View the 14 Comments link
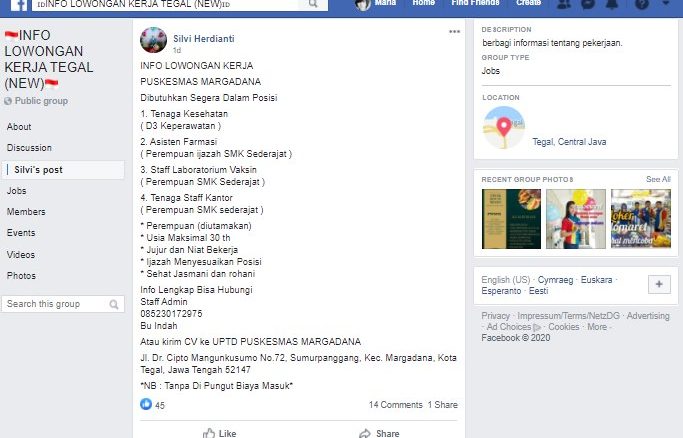Image resolution: width=683 pixels, height=438 pixels. click(x=396, y=404)
